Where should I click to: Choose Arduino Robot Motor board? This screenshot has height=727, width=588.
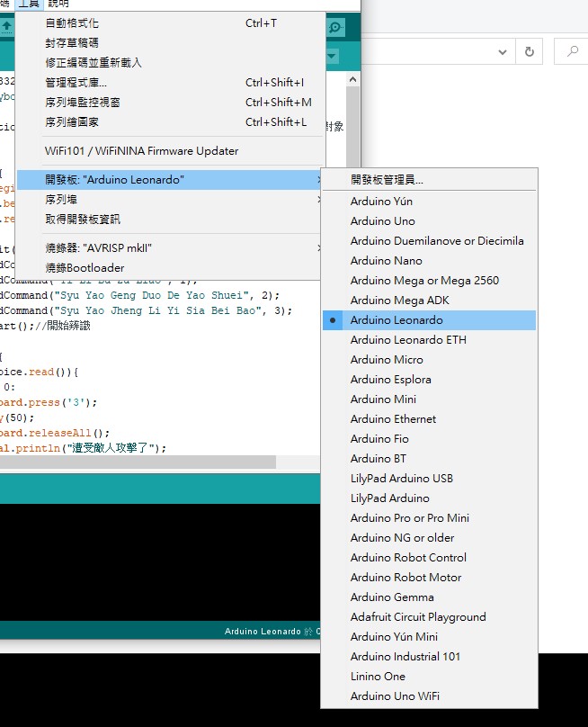429,578
